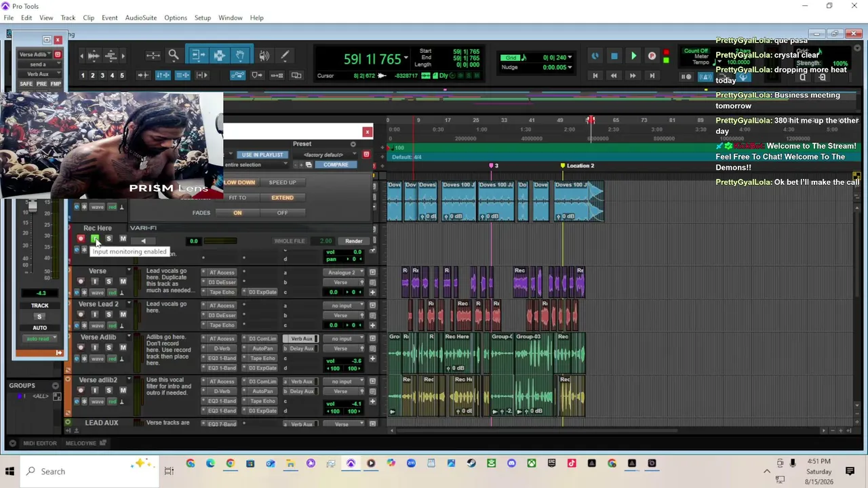Select the Selector tool
This screenshot has width=868, height=488.
(x=219, y=56)
